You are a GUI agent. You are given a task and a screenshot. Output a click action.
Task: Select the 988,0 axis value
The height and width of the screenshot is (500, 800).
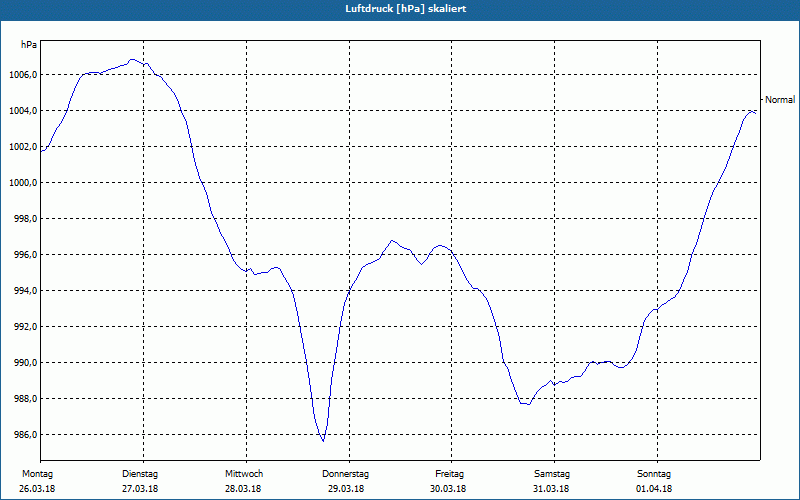point(26,398)
